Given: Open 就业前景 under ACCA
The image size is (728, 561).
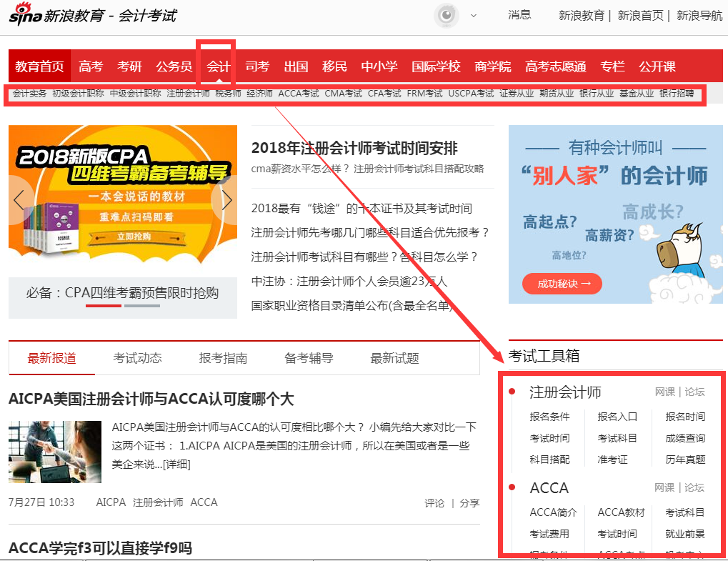Looking at the screenshot, I should click(685, 534).
